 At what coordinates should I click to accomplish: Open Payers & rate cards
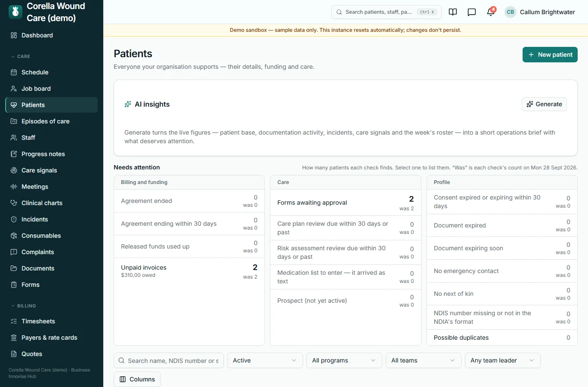pyautogui.click(x=51, y=338)
